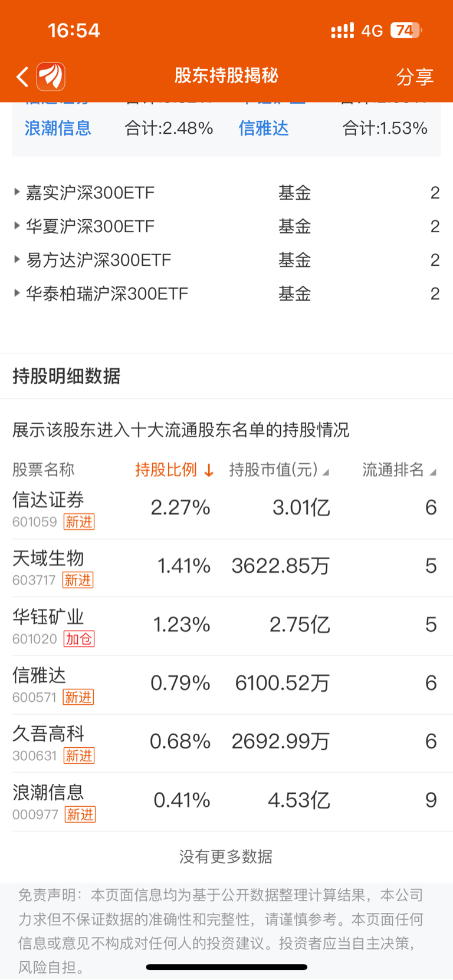Expand the 华夏沪深300ETF row
Viewport: 453px width, 980px height.
pos(226,226)
